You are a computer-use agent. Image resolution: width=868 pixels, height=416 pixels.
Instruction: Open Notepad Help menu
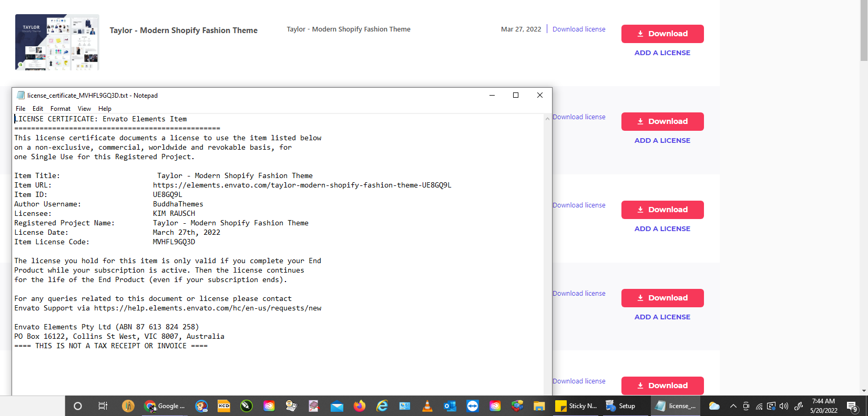(x=105, y=109)
